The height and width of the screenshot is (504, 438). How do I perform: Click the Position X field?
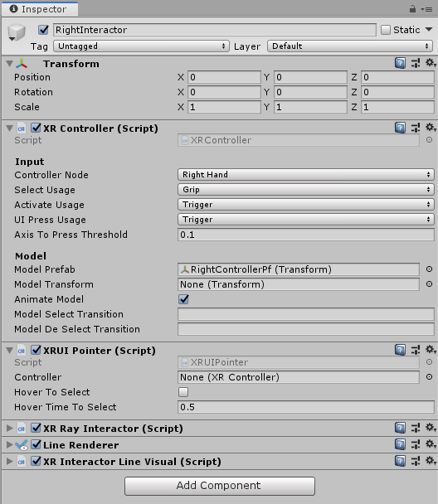point(224,77)
